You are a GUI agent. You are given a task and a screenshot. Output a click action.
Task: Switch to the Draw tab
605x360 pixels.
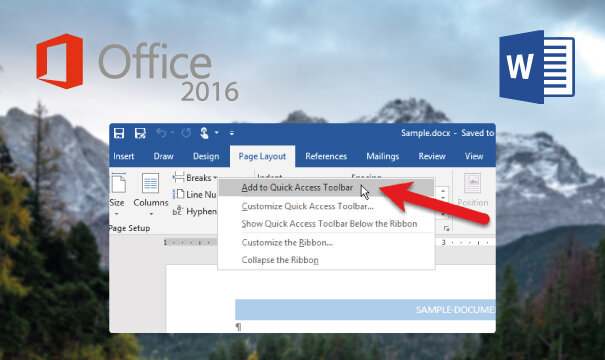coord(164,156)
